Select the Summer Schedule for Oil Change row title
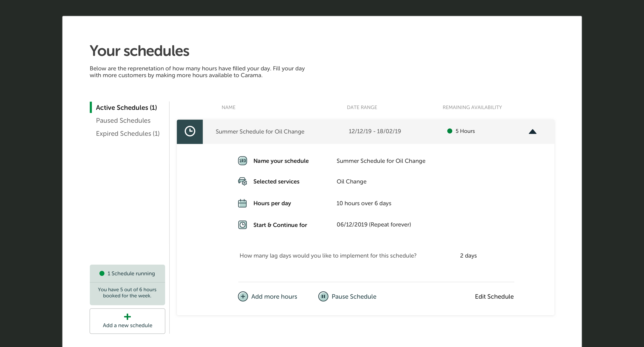The height and width of the screenshot is (347, 644). [260, 132]
